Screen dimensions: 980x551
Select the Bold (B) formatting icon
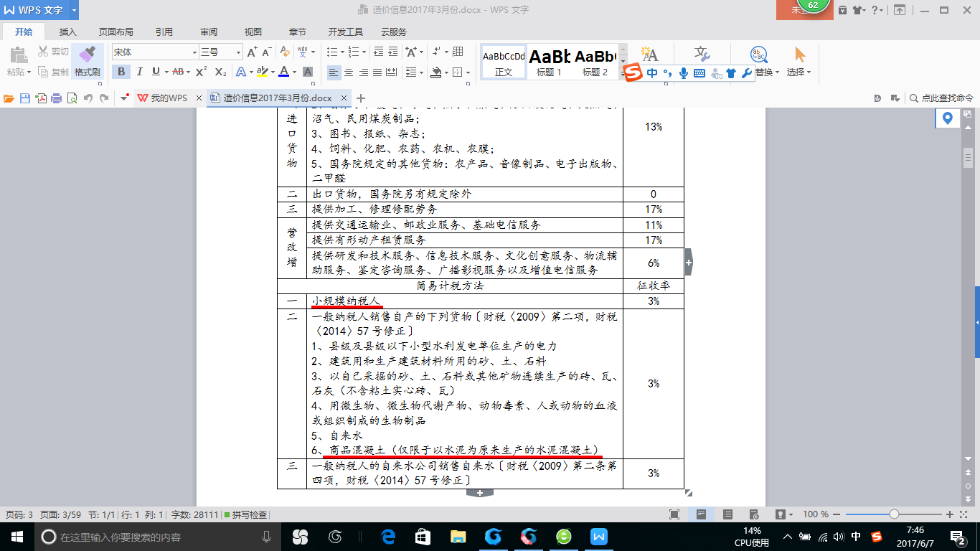point(121,72)
